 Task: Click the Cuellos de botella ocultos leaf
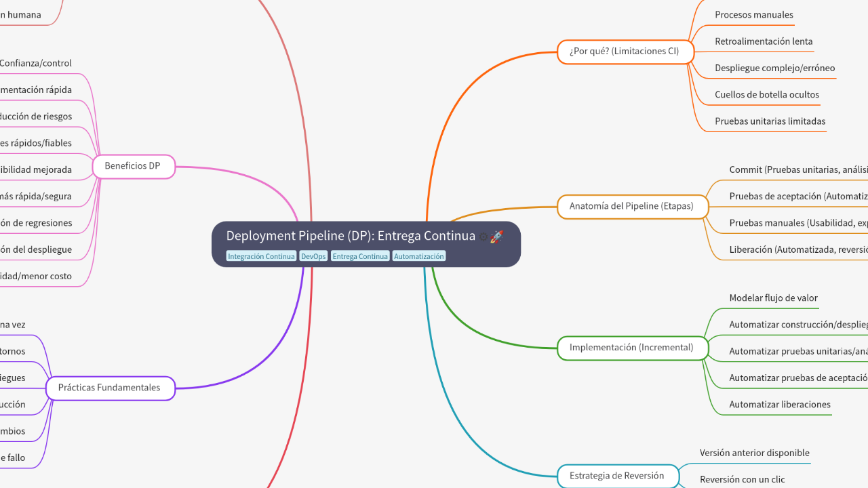pos(767,94)
